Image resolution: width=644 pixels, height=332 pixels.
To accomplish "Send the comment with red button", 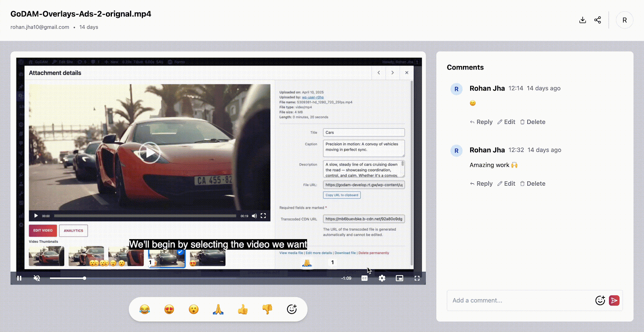I will [614, 300].
